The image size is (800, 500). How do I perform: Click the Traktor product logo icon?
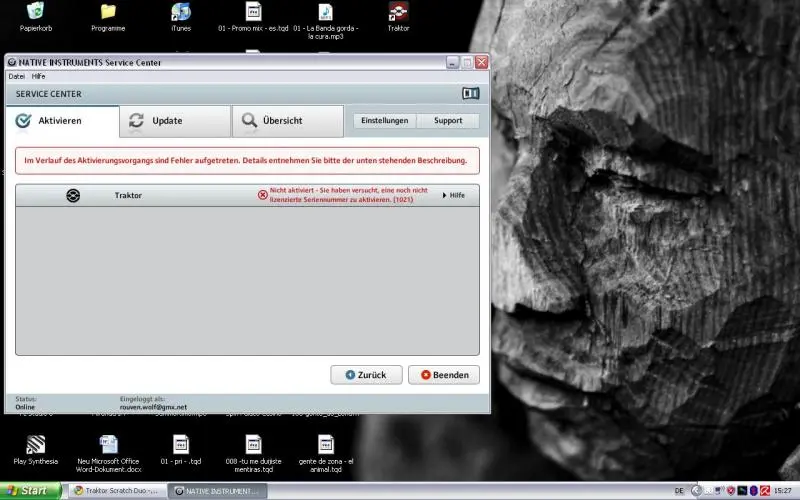pos(73,196)
